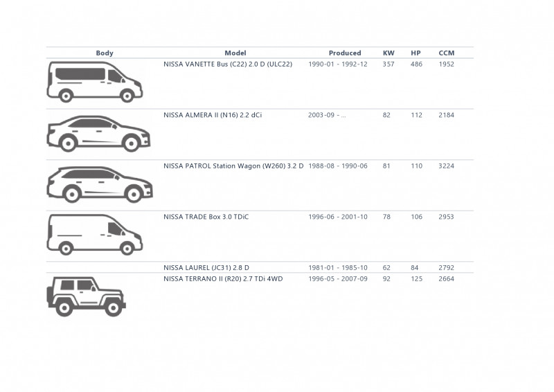The width and height of the screenshot is (554, 392).
Task: Sort by the Model column header
Action: coord(235,53)
